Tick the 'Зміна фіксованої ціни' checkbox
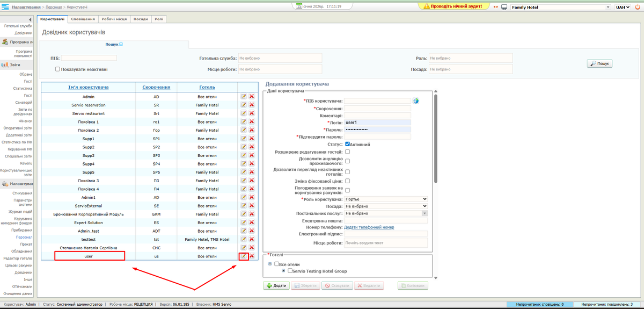Viewport: 644px width, 309px height. tap(348, 181)
